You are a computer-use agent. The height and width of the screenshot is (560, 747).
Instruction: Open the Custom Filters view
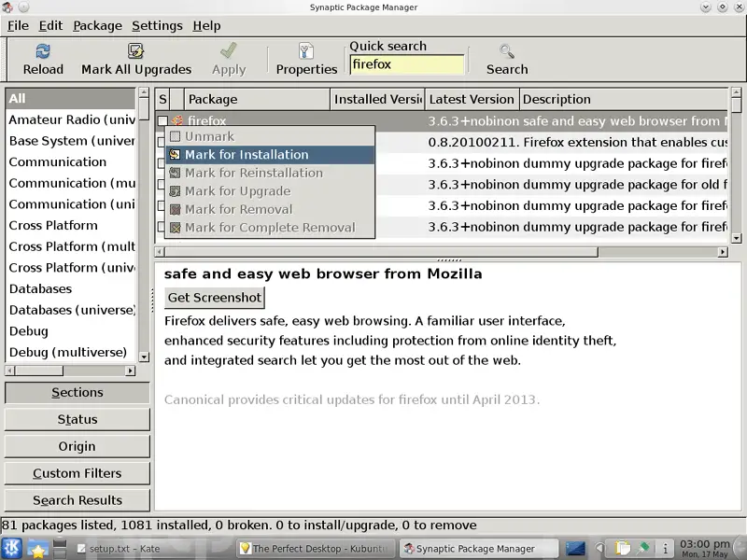point(78,473)
